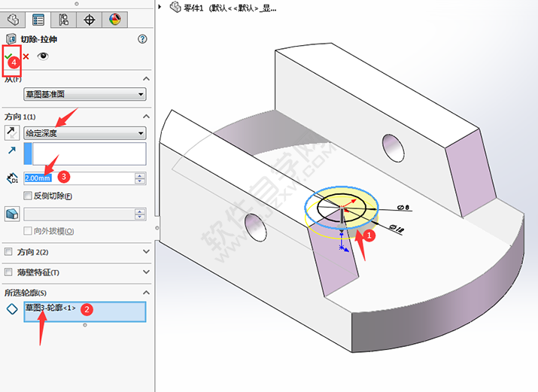Click the direction of extrusion arrow icon
This screenshot has height=392, width=538.
tap(12, 150)
